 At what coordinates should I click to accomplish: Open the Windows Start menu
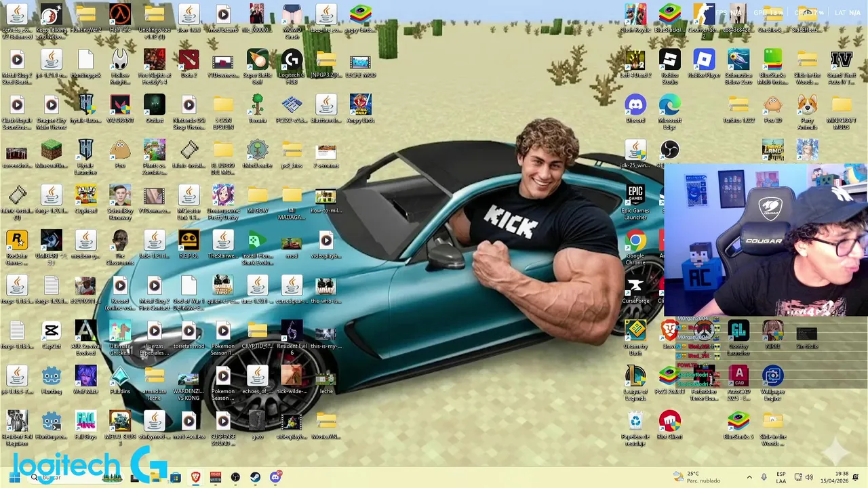[x=15, y=477]
